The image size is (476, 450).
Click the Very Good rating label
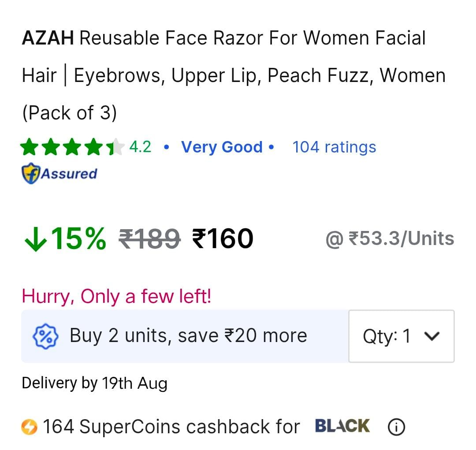coord(222,147)
